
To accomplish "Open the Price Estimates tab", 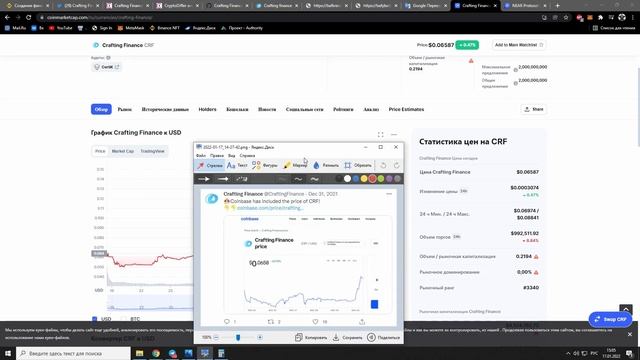I will 406,109.
